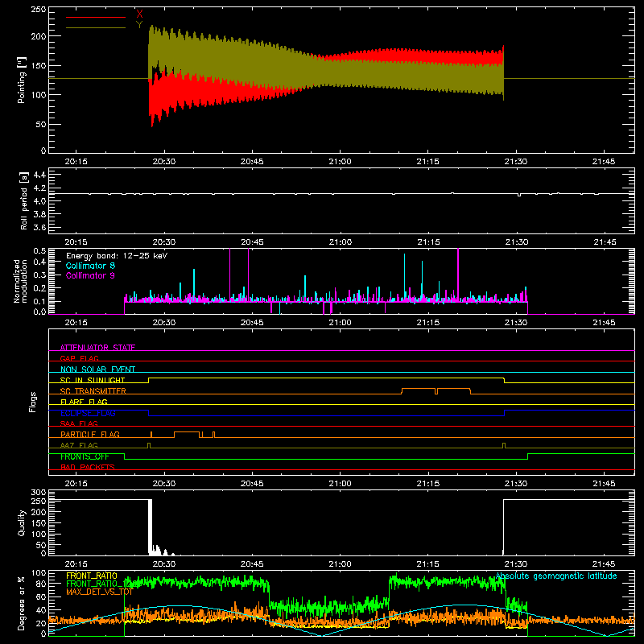The width and height of the screenshot is (644, 644).
Task: Click the magenta 'Collimator 9' legend label
Action: pyautogui.click(x=90, y=275)
